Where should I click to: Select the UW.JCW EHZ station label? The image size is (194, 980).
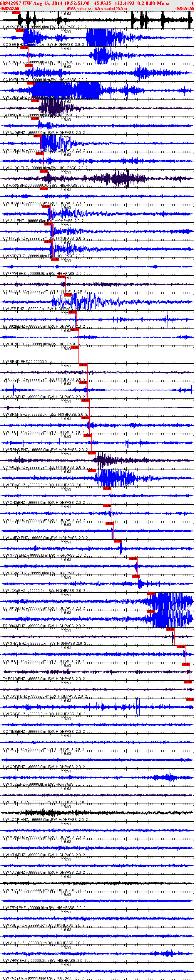[x=44, y=591]
